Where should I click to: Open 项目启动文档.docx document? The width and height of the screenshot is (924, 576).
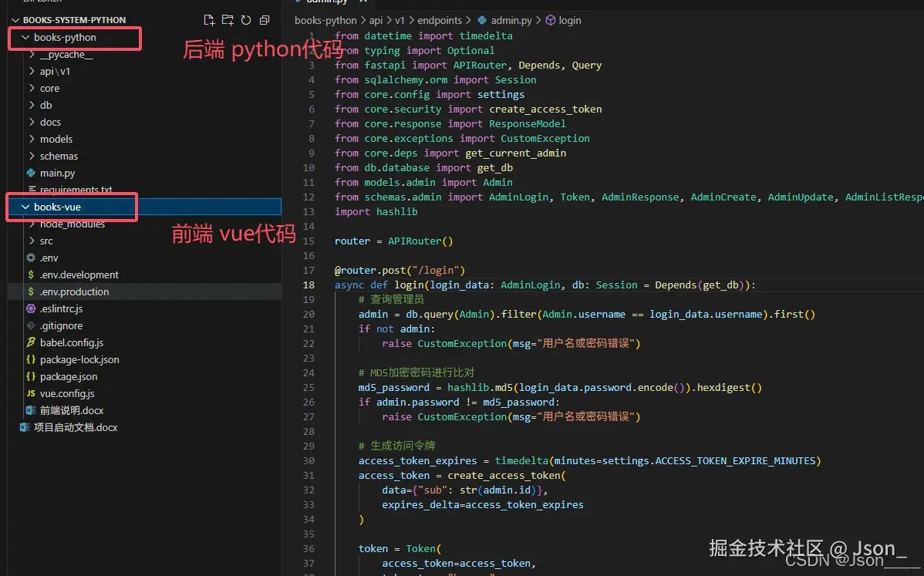coord(76,428)
